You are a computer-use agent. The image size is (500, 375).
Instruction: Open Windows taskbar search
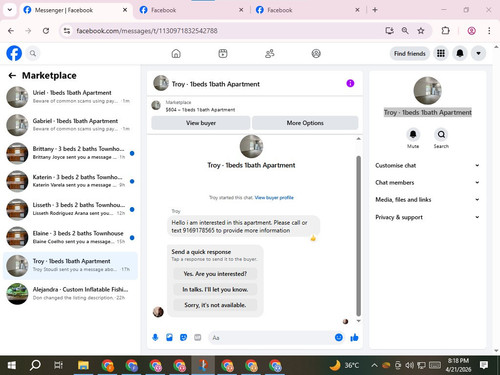35,365
